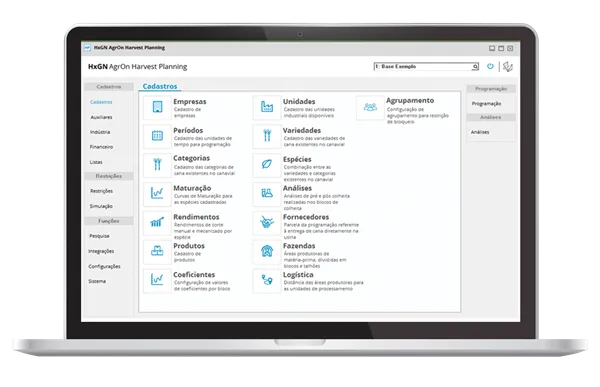Viewport: 600px width, 387px height.
Task: Open Programação in the right panel
Action: click(486, 104)
